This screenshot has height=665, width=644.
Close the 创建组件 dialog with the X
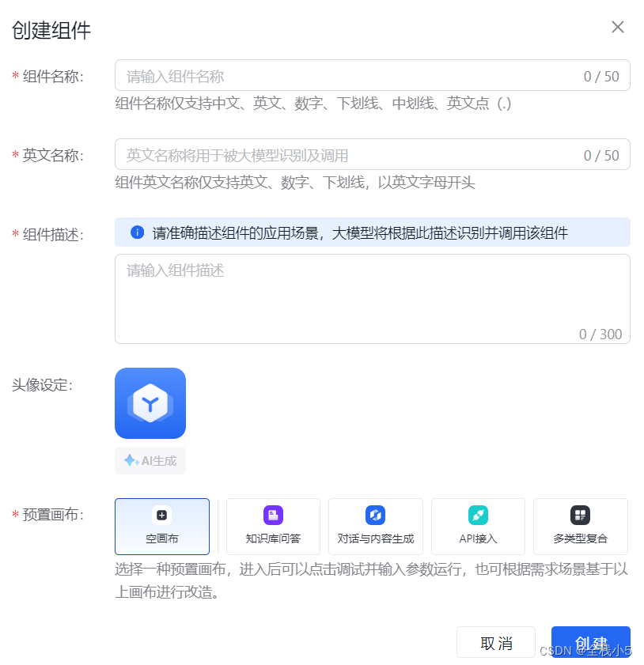pos(618,27)
